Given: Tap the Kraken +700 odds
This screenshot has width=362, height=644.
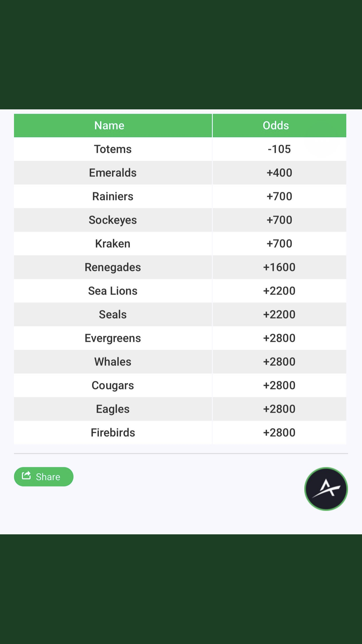Looking at the screenshot, I should [279, 244].
